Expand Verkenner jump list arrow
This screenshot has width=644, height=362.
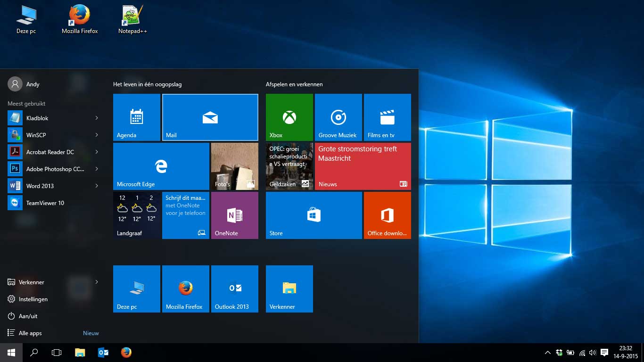97,282
